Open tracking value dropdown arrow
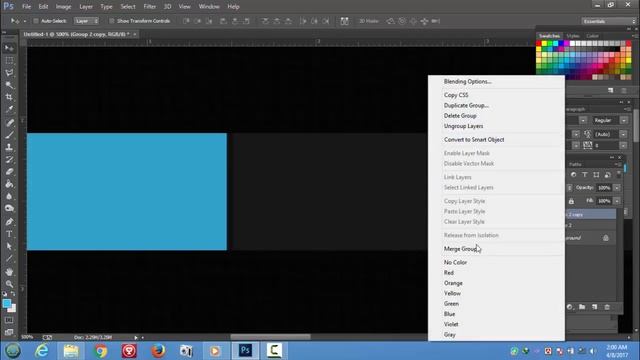The height and width of the screenshot is (360, 640). [x=624, y=146]
